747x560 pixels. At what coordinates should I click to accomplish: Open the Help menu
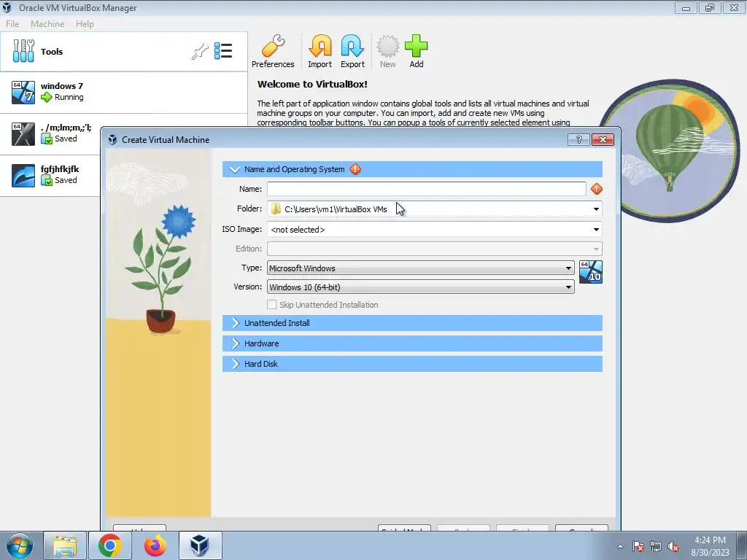pyautogui.click(x=85, y=24)
